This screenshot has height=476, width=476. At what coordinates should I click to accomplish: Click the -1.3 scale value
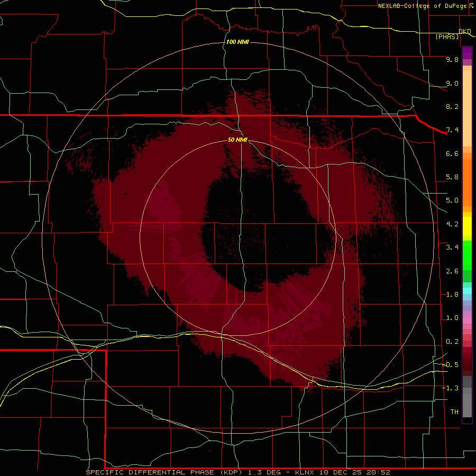tap(450, 388)
